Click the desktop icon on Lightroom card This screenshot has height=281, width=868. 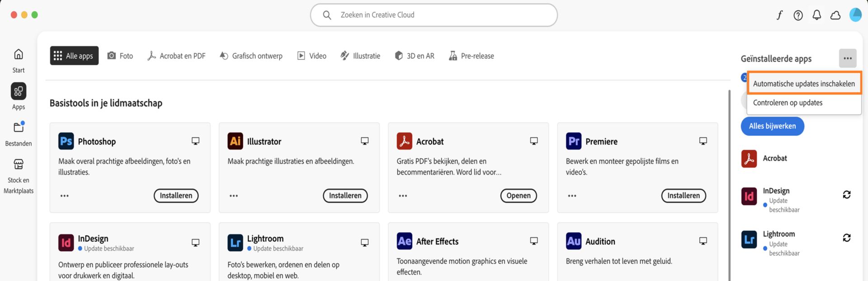pos(364,243)
